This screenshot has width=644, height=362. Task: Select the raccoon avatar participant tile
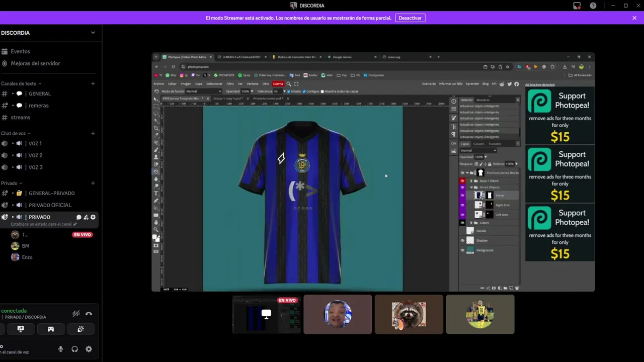(409, 314)
